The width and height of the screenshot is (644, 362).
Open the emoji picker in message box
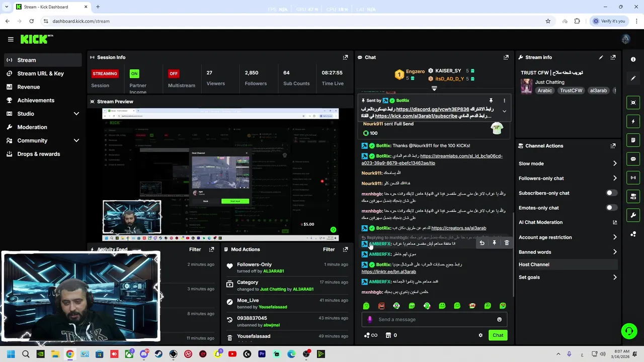click(499, 319)
